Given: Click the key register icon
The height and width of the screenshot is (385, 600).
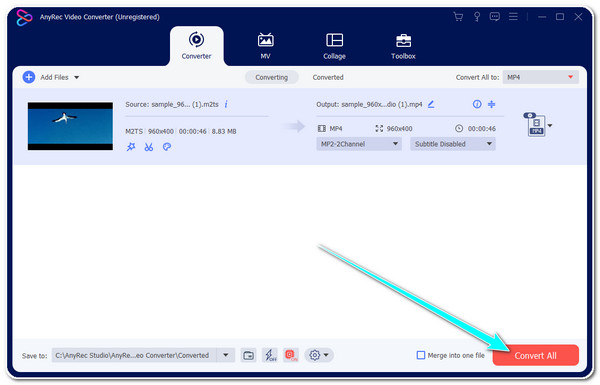Looking at the screenshot, I should [477, 16].
